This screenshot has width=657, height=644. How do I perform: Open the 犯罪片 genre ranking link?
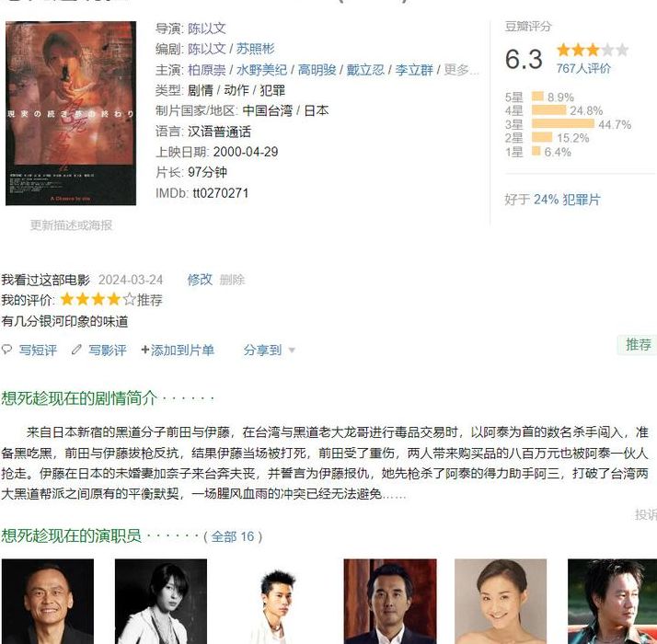(x=582, y=200)
